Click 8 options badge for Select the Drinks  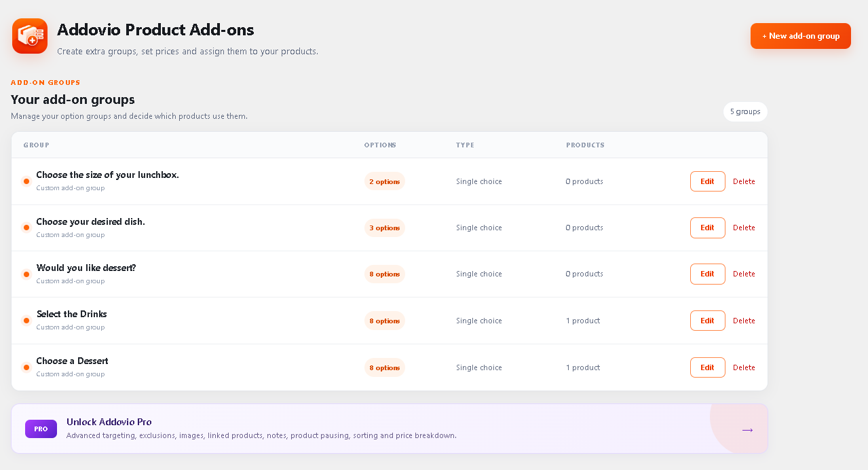coord(385,321)
